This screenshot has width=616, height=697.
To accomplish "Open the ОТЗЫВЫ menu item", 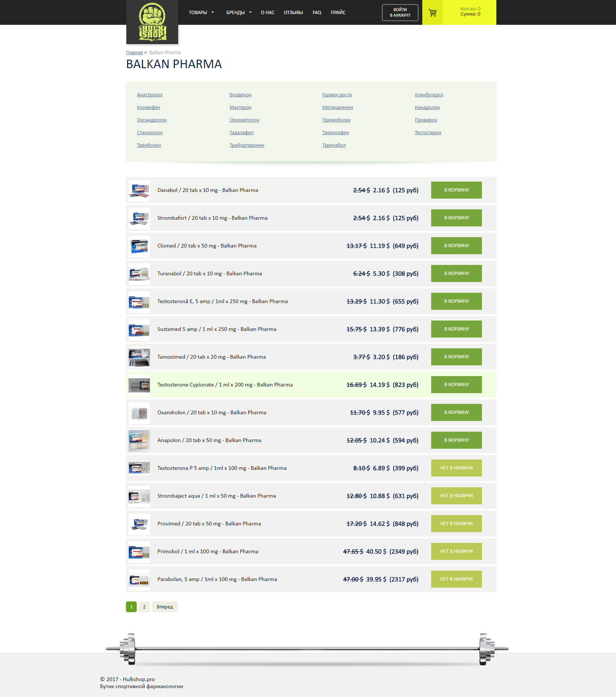I will click(x=293, y=13).
